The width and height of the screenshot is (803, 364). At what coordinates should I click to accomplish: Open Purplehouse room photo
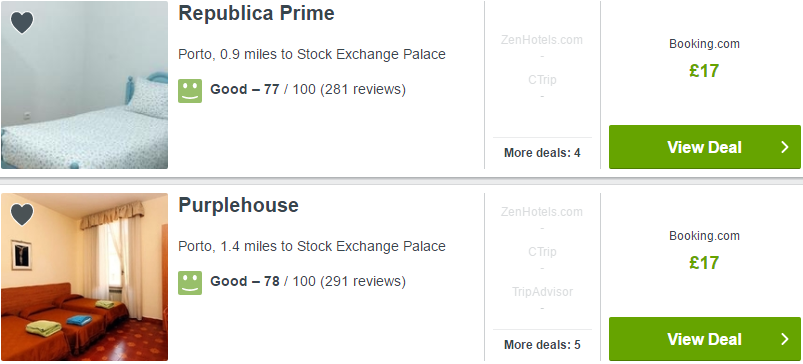point(84,277)
